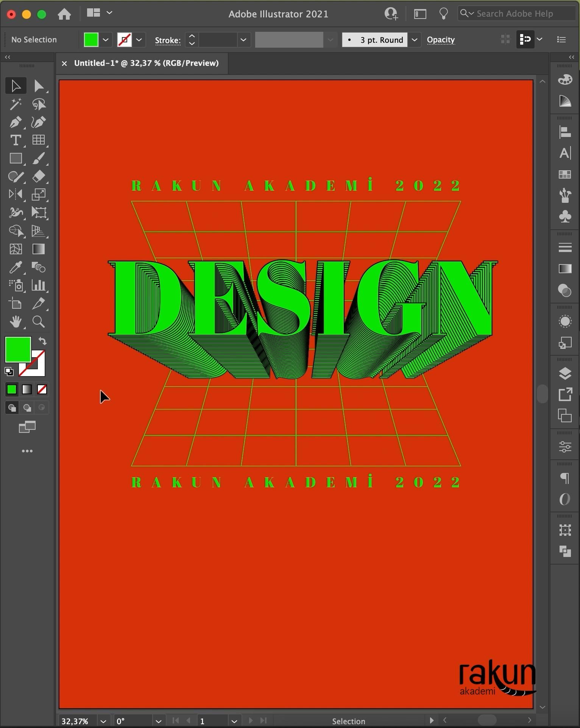580x728 pixels.
Task: Select the Eyedropper tool
Action: tap(16, 267)
